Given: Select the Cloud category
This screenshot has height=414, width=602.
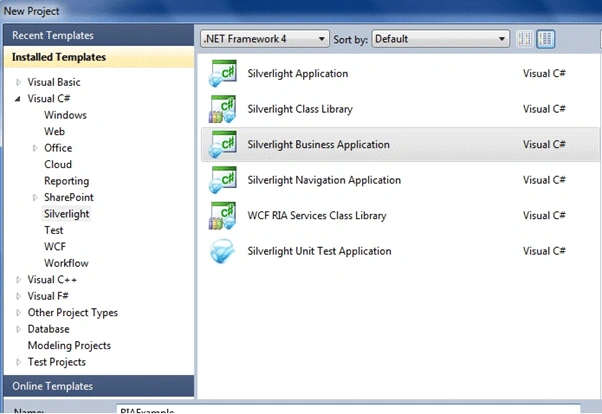Looking at the screenshot, I should (58, 164).
